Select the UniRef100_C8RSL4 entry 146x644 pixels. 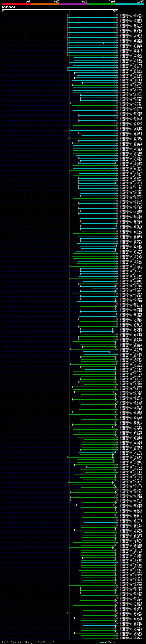[131, 412]
